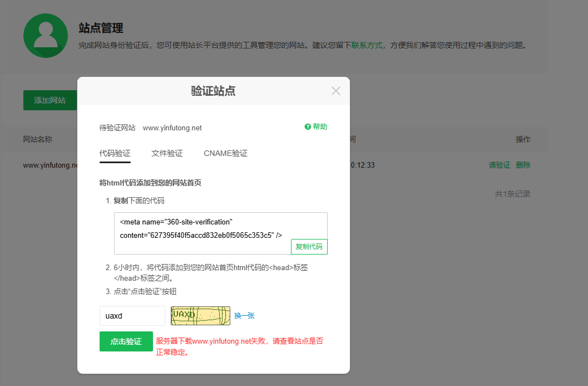The image size is (588, 386).
Task: Switch to 代码验证 tab
Action: tap(115, 154)
